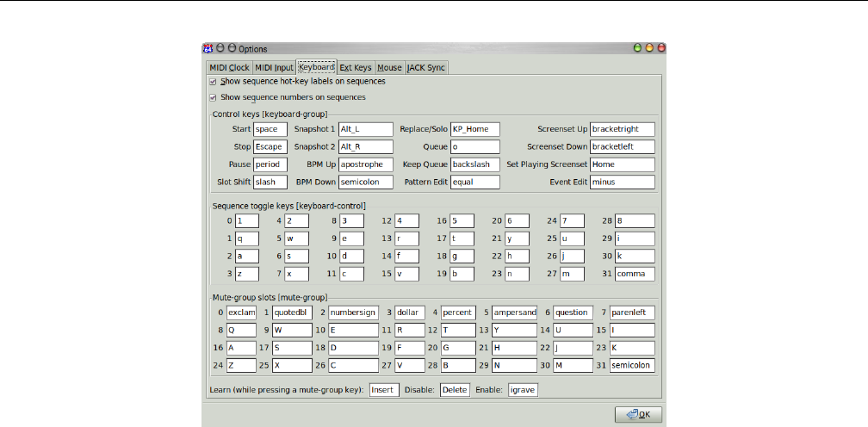Select mute-group slot 0 exclam field

click(x=242, y=313)
